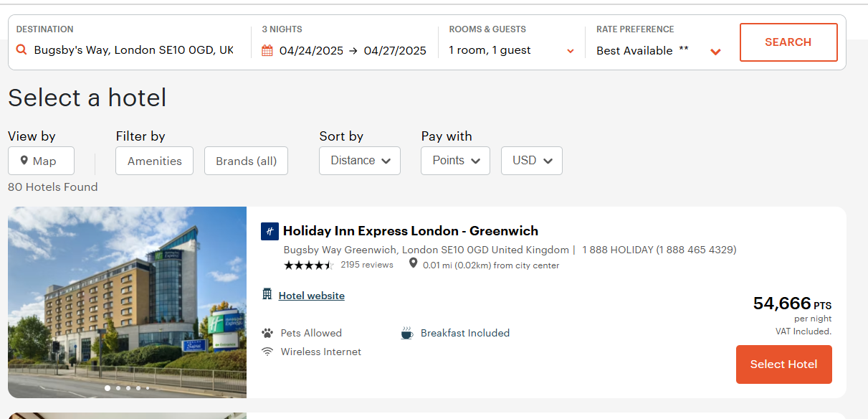868x419 pixels.
Task: Switch to Map view
Action: point(41,161)
